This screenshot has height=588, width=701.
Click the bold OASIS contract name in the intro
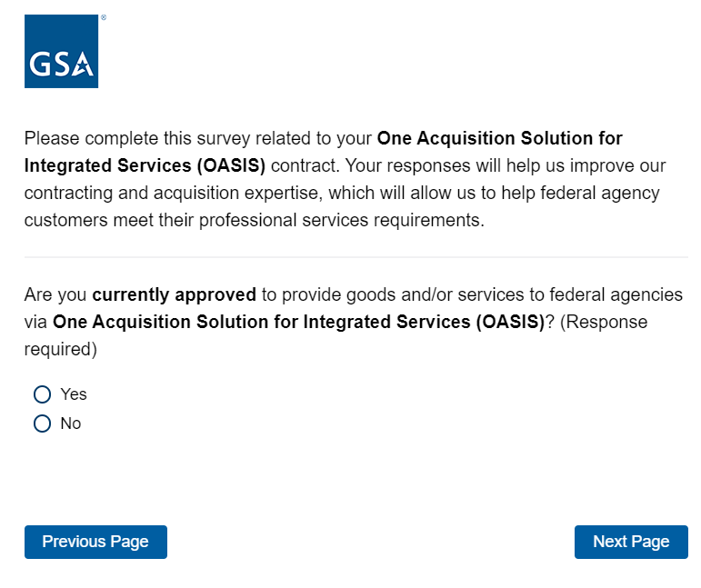pos(500,139)
